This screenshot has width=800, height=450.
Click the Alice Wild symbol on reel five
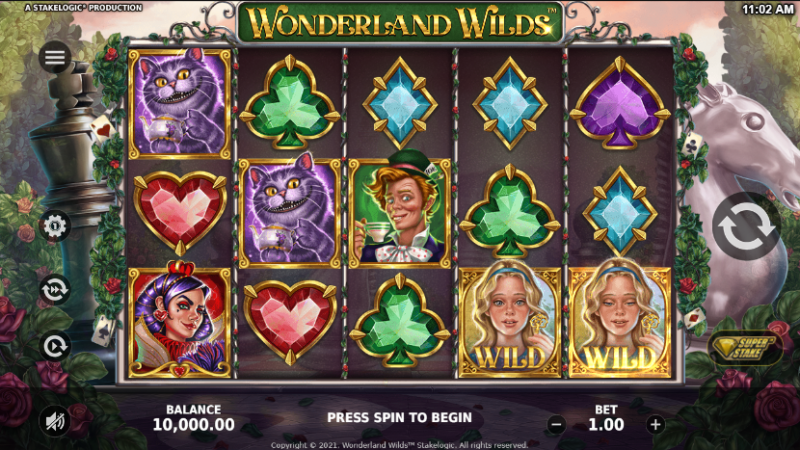coord(620,320)
